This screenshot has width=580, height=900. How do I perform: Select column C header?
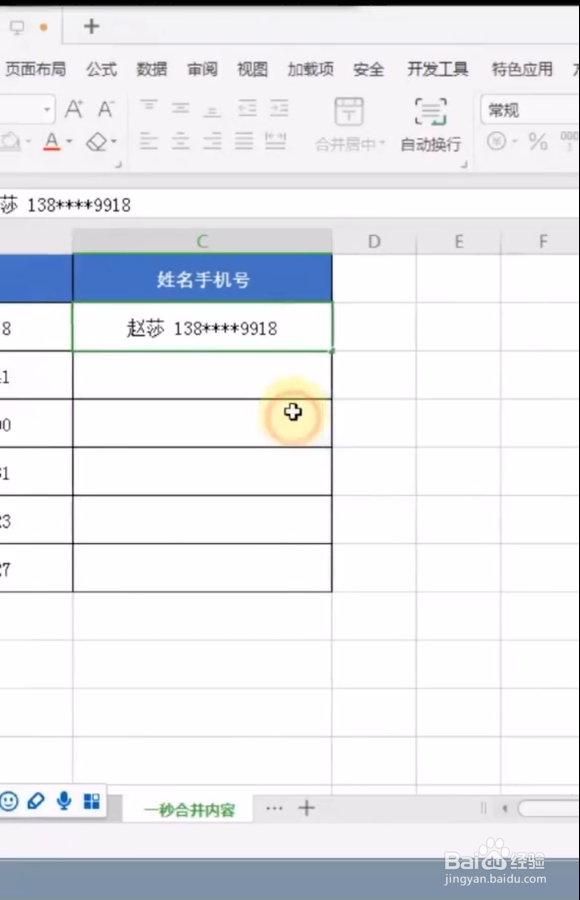(x=202, y=241)
